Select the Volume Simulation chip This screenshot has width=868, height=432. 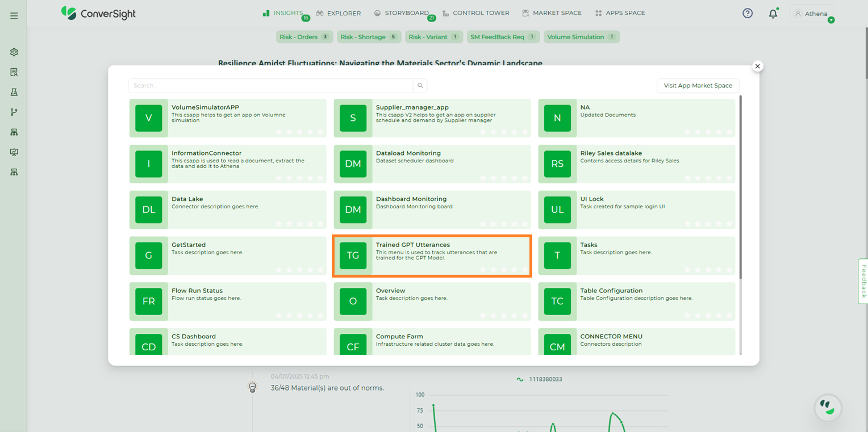[581, 37]
